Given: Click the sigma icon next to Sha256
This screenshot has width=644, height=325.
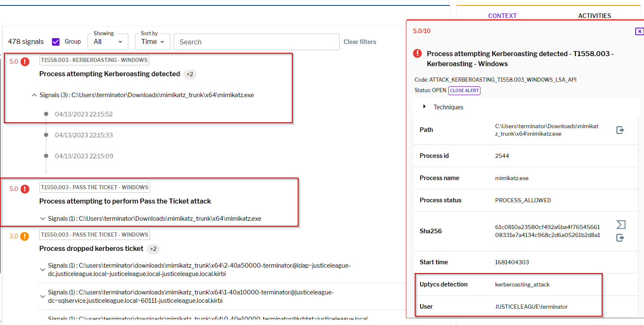Looking at the screenshot, I should (x=621, y=225).
